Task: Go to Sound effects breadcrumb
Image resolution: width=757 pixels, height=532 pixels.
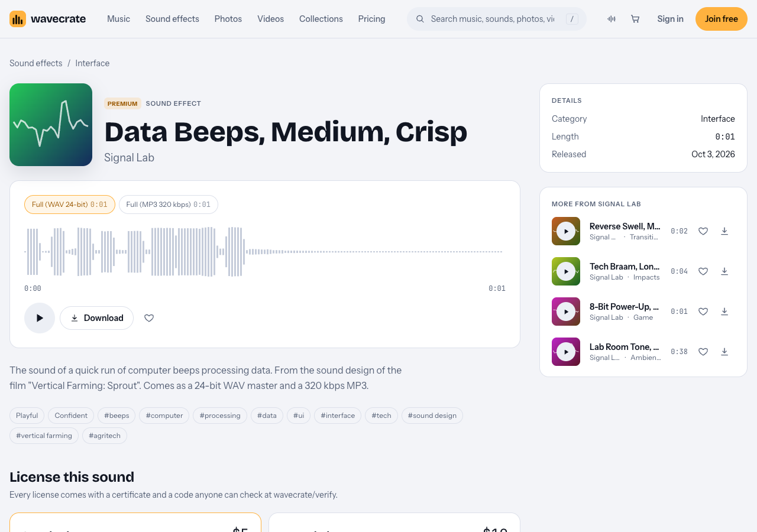Action: click(x=35, y=63)
